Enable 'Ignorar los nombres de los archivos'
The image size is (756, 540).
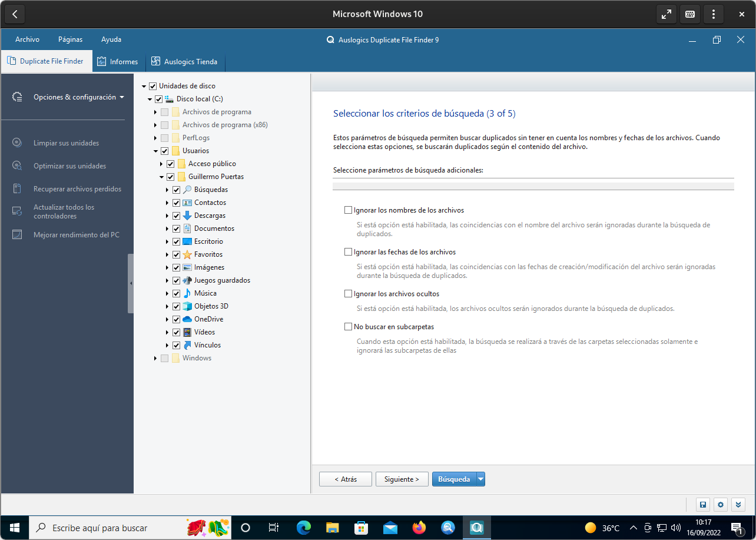coord(348,210)
